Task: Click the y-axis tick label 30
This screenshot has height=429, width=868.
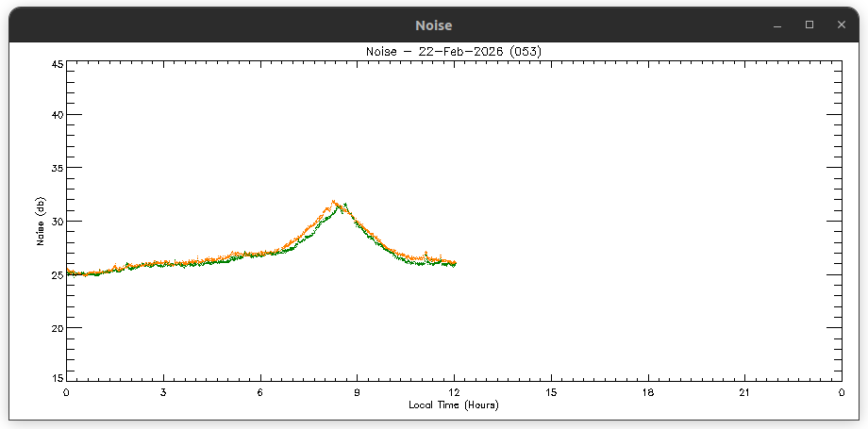Action: point(57,222)
